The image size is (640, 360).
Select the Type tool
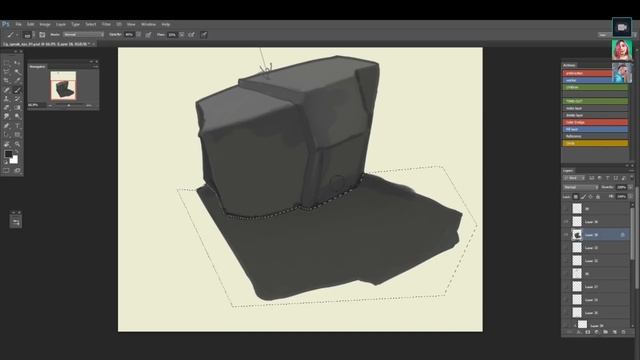[x=17, y=126]
